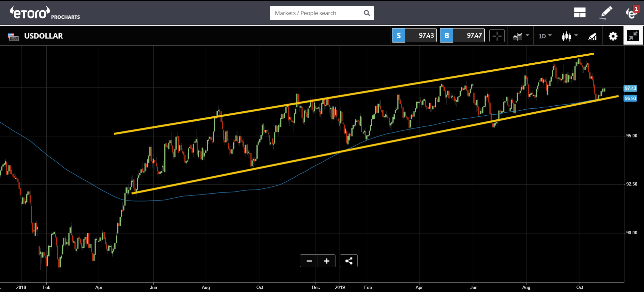Click the 95.00 price axis label

(632, 136)
